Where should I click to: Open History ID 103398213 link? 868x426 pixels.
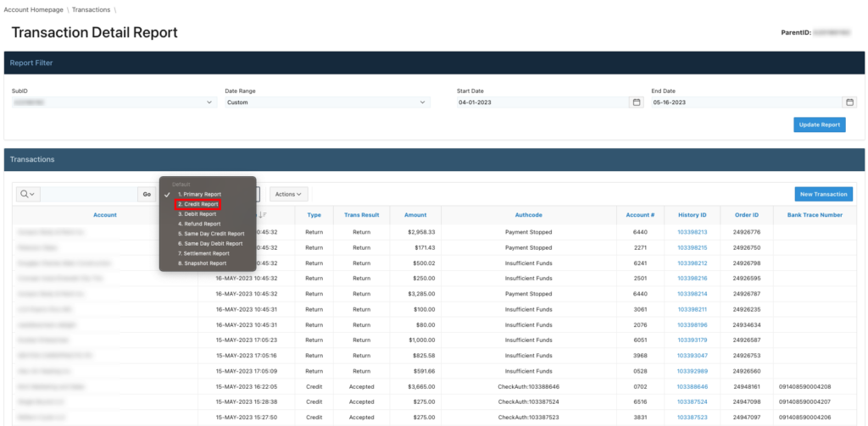click(x=692, y=231)
